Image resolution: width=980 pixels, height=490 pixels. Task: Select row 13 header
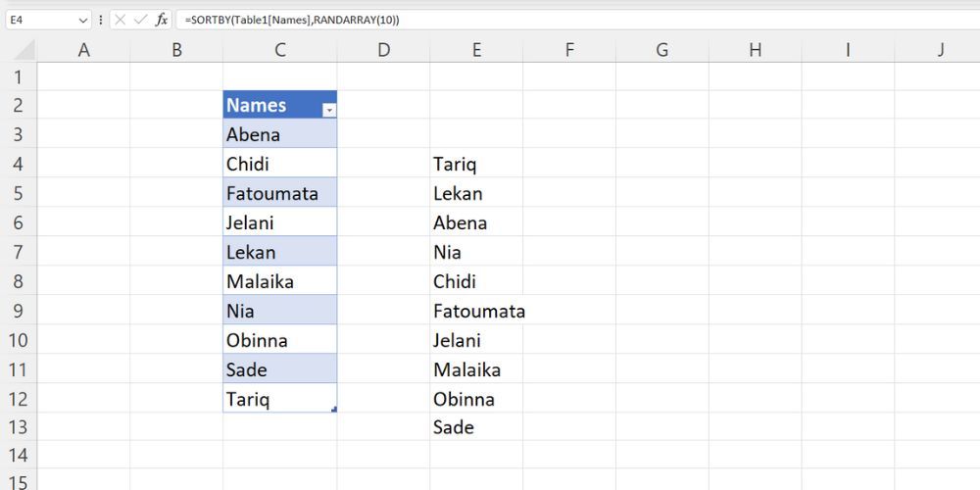pos(18,427)
